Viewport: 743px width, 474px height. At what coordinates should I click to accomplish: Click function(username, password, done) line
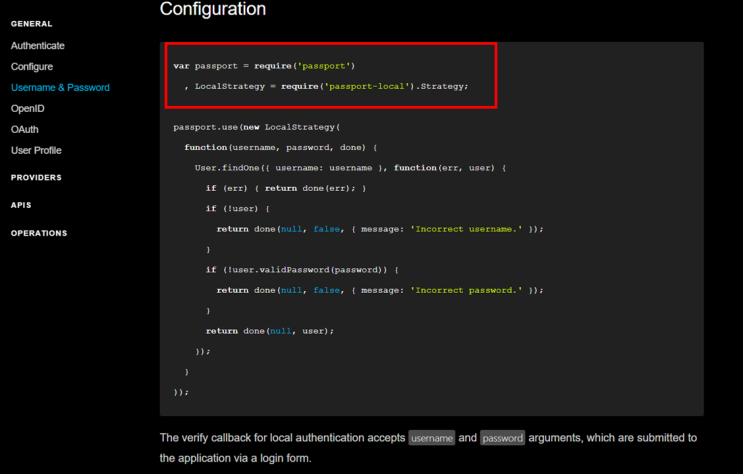point(281,147)
